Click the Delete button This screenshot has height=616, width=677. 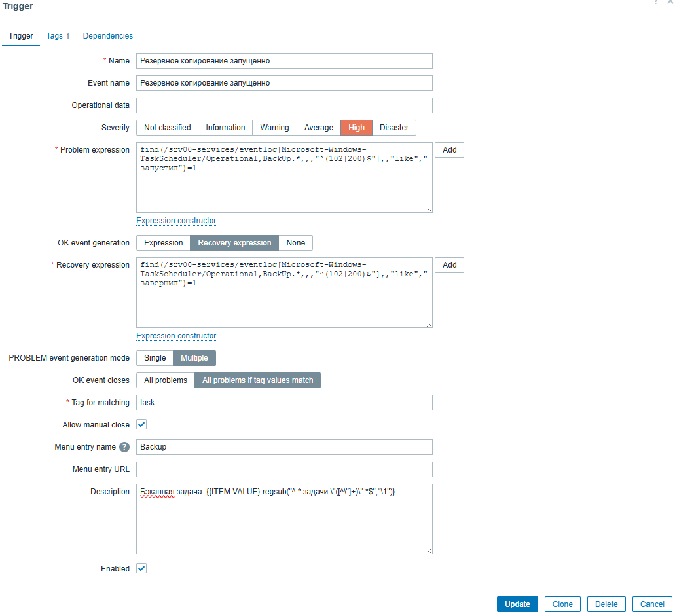606,604
